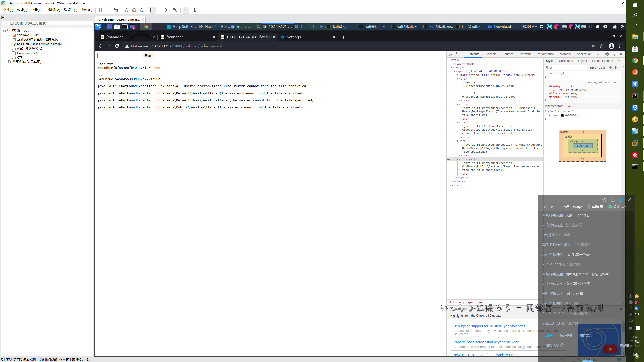Collapse the 我的计算机 tree node
644x362 pixels.
click(x=4, y=30)
